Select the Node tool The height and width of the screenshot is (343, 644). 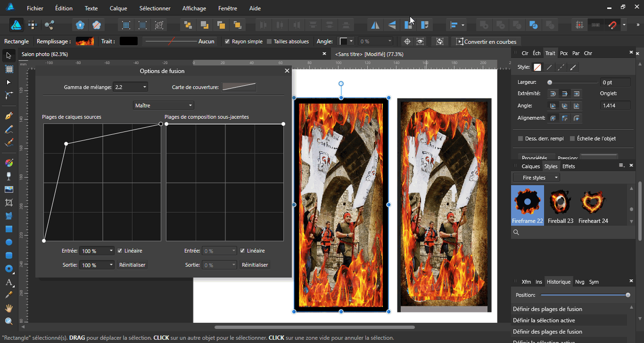[9, 82]
